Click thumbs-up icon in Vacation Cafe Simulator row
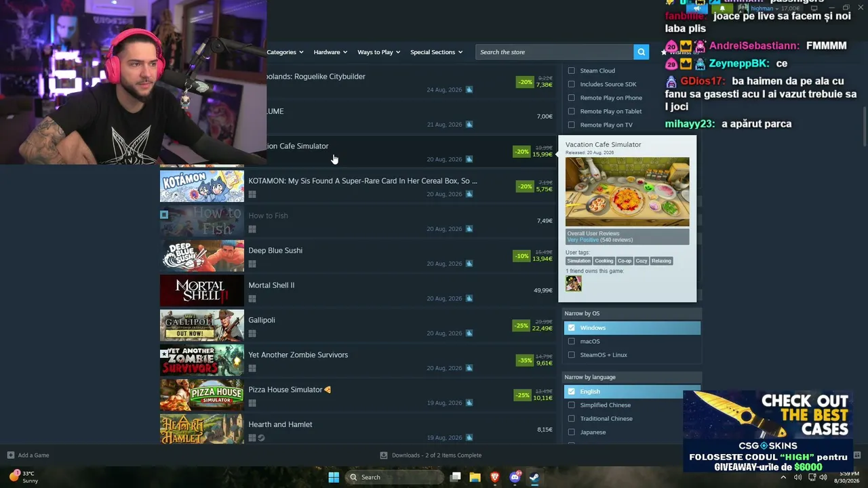Image resolution: width=868 pixels, height=488 pixels. (469, 159)
